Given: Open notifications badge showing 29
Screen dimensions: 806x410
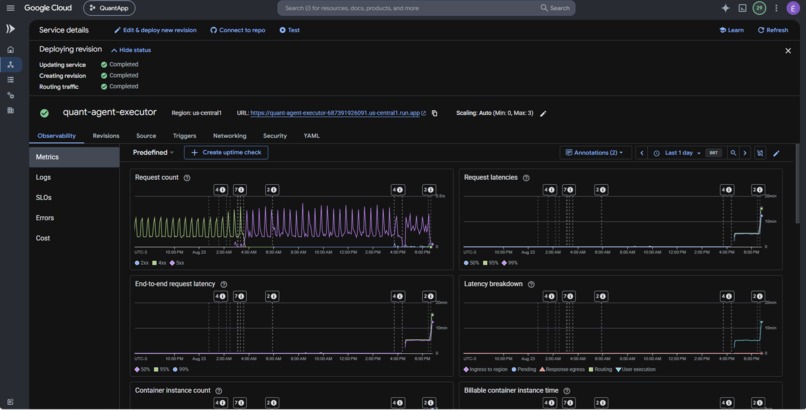Looking at the screenshot, I should 759,8.
